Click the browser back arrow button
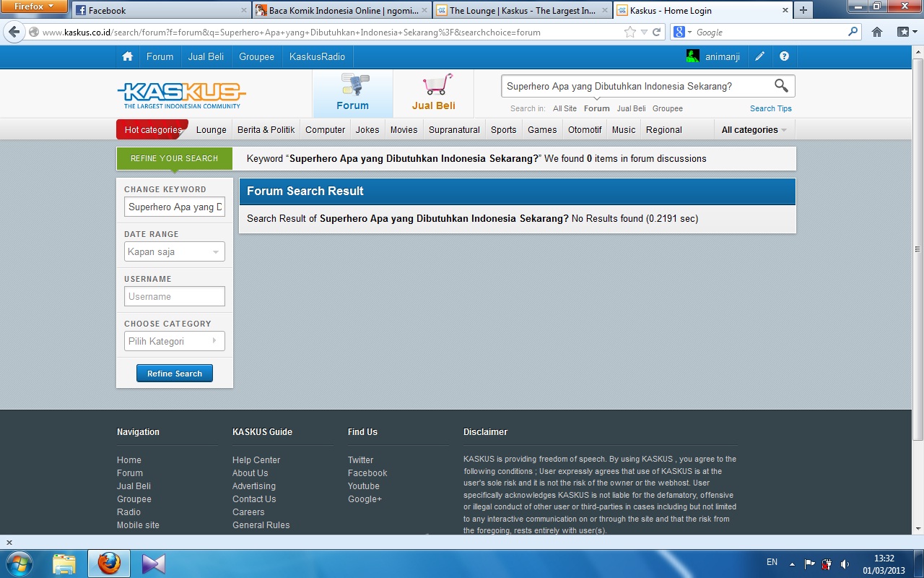The width and height of the screenshot is (924, 578). pos(14,32)
